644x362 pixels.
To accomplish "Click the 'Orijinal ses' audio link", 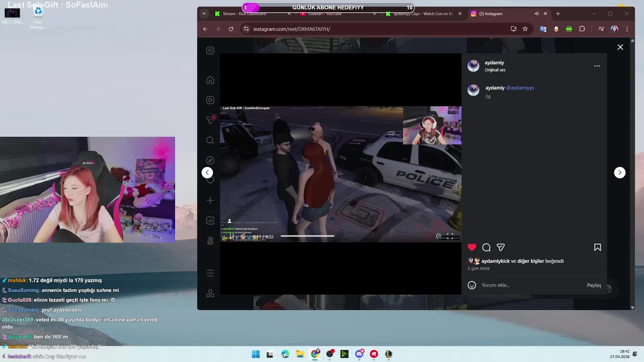I will [x=495, y=70].
